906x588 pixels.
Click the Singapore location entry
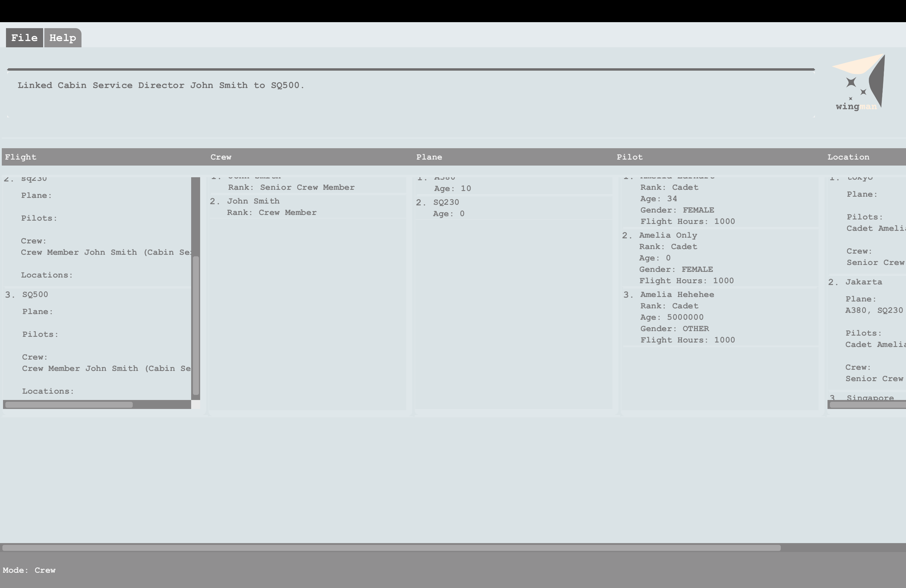[867, 397]
